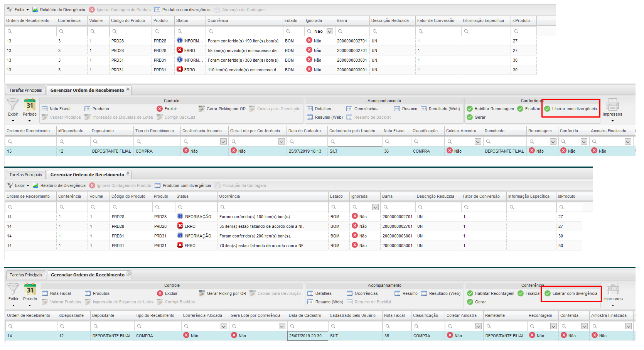Click the Barra filter field in the order 14 divergence grid

click(398, 207)
